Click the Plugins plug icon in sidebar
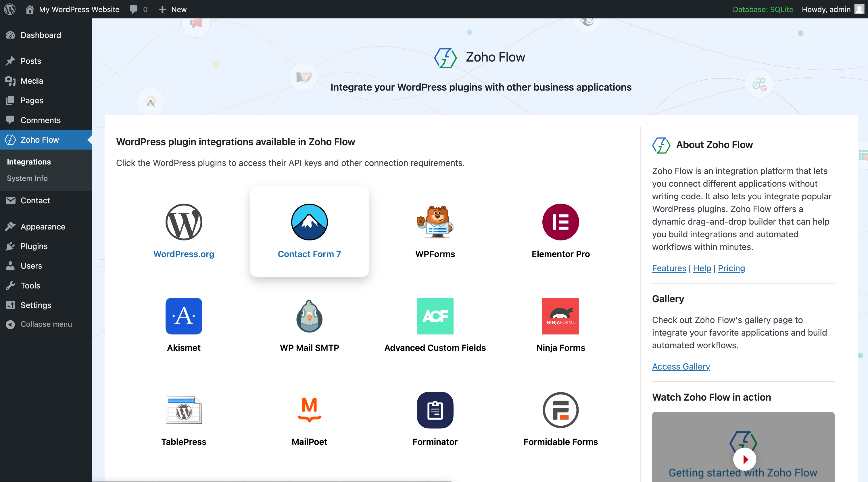The image size is (868, 482). click(x=10, y=246)
